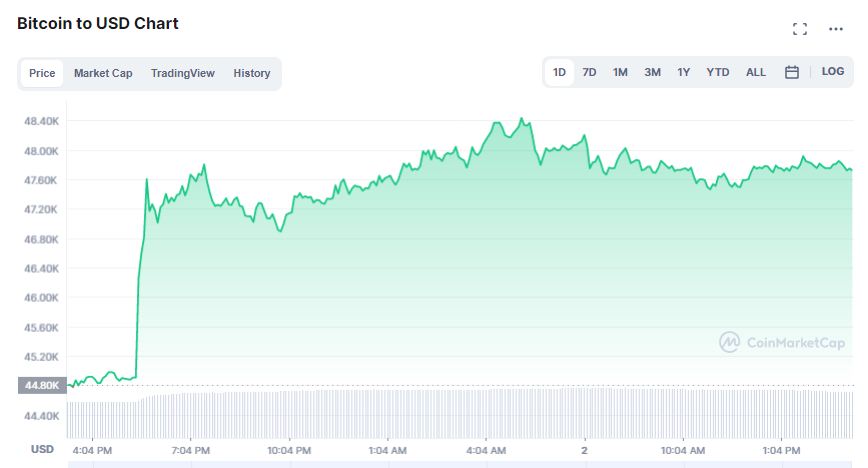The width and height of the screenshot is (868, 468).
Task: Select the YTD time range
Action: coord(718,72)
